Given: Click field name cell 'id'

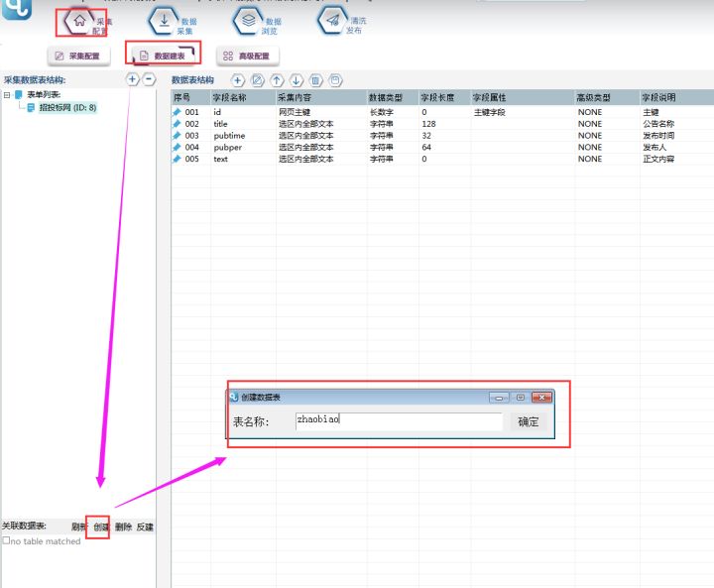Looking at the screenshot, I should point(217,112).
